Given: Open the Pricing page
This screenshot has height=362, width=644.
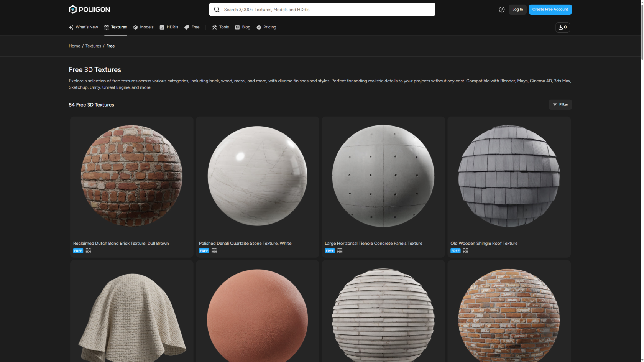Looking at the screenshot, I should (x=266, y=27).
